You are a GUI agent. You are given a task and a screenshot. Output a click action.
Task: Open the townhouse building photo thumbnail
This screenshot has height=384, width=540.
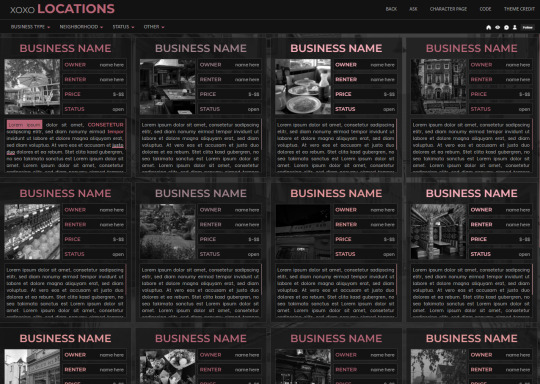pos(438,86)
